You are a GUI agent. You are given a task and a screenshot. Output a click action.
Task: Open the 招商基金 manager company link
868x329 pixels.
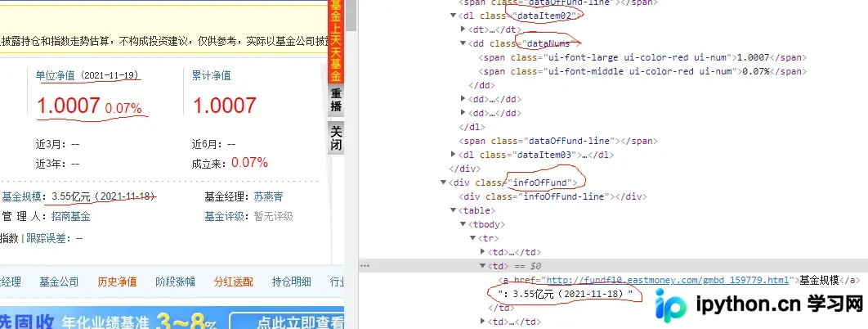click(70, 216)
